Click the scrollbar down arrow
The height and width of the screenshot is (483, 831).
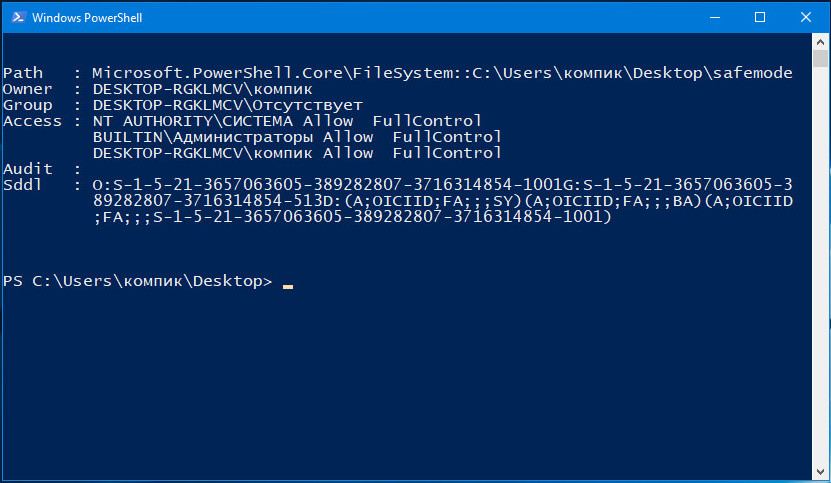click(820, 472)
